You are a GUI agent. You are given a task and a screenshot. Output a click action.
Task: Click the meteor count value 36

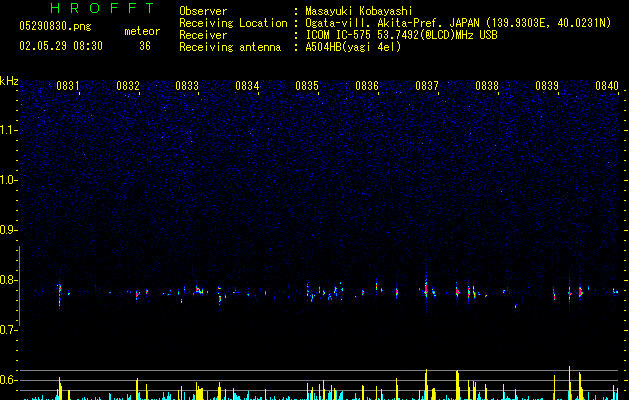pos(145,46)
